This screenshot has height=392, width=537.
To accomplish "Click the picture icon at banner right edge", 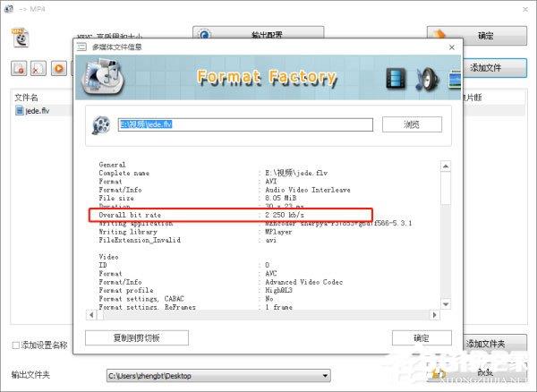I will click(455, 79).
